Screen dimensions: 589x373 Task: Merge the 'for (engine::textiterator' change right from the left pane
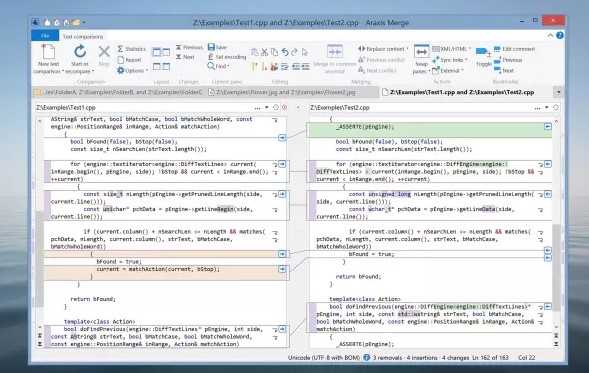[282, 164]
